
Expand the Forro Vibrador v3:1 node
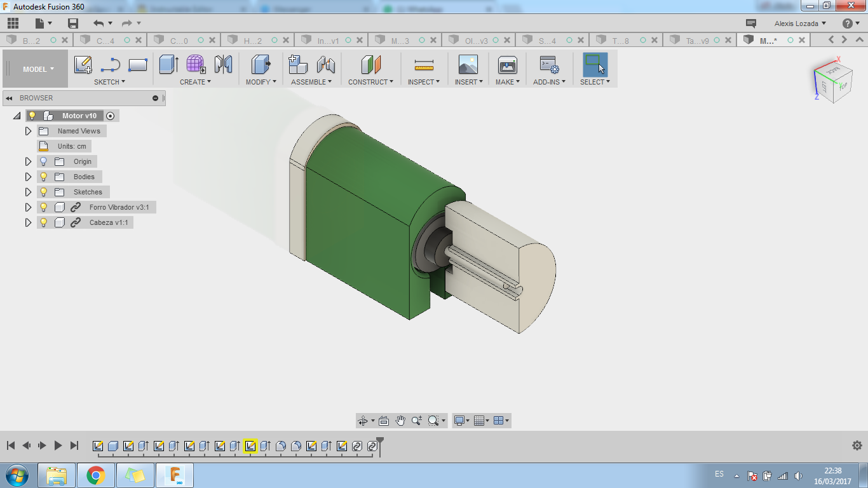click(28, 207)
